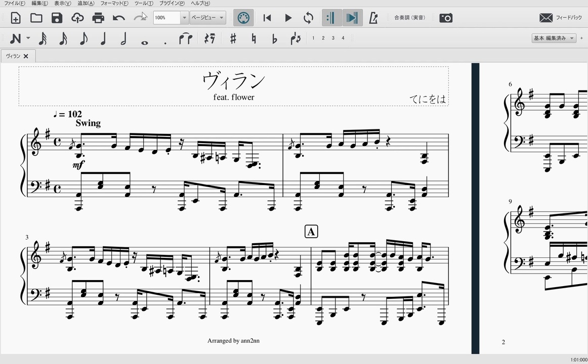This screenshot has width=588, height=364.
Task: Open the Tools (ツール) menu
Action: click(x=144, y=3)
